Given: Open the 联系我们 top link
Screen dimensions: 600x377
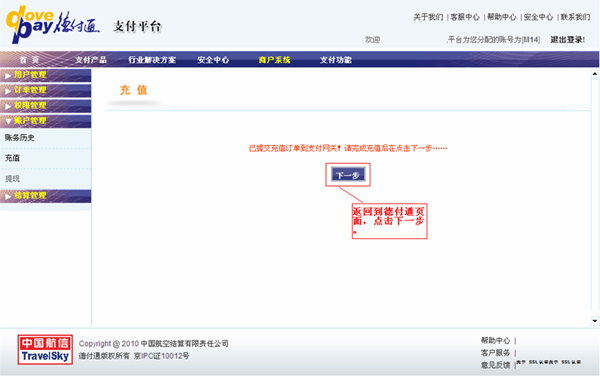Looking at the screenshot, I should pyautogui.click(x=575, y=17).
